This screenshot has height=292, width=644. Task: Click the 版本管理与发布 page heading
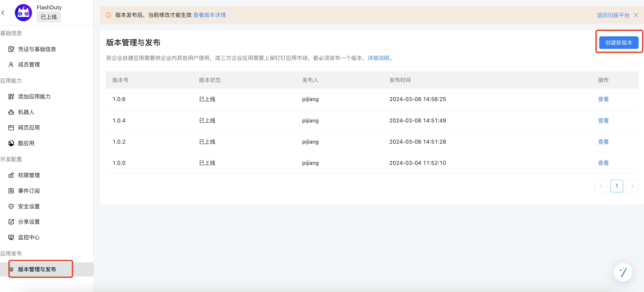133,42
